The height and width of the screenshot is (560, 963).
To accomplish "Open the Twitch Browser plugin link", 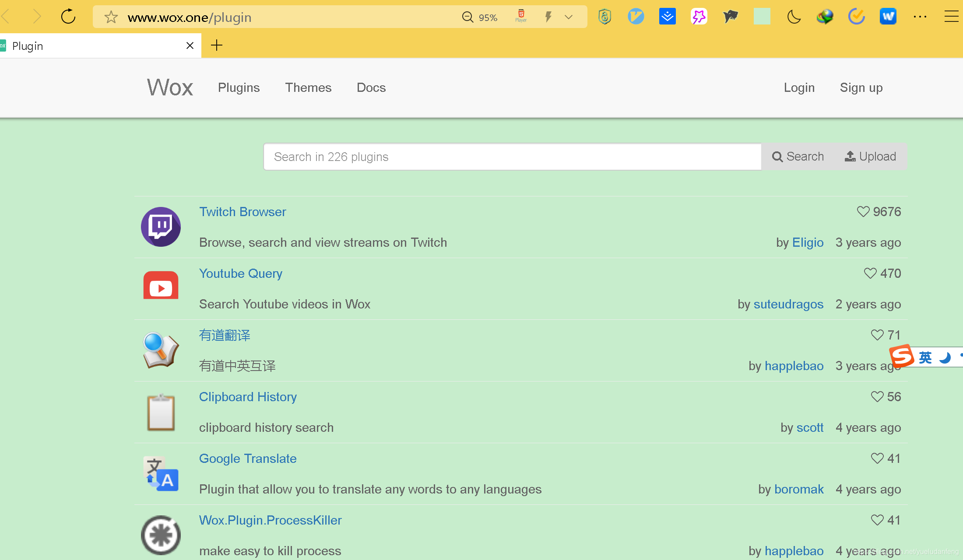I will [x=243, y=212].
